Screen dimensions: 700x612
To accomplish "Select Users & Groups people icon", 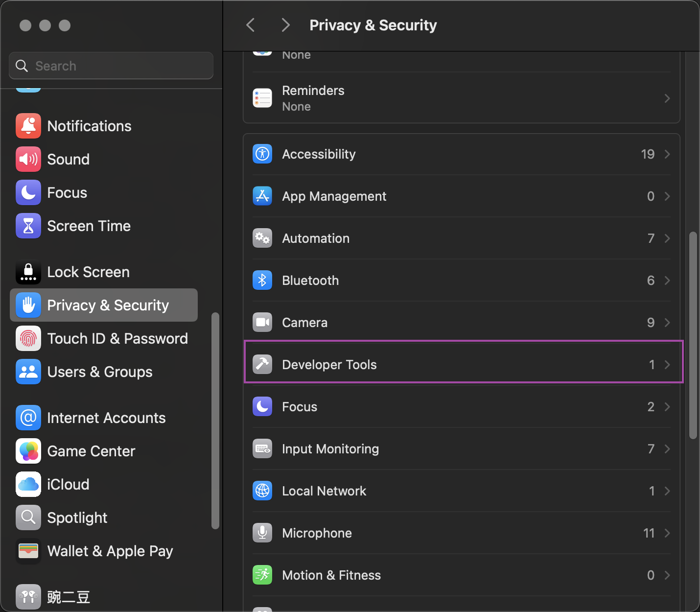I will (28, 372).
